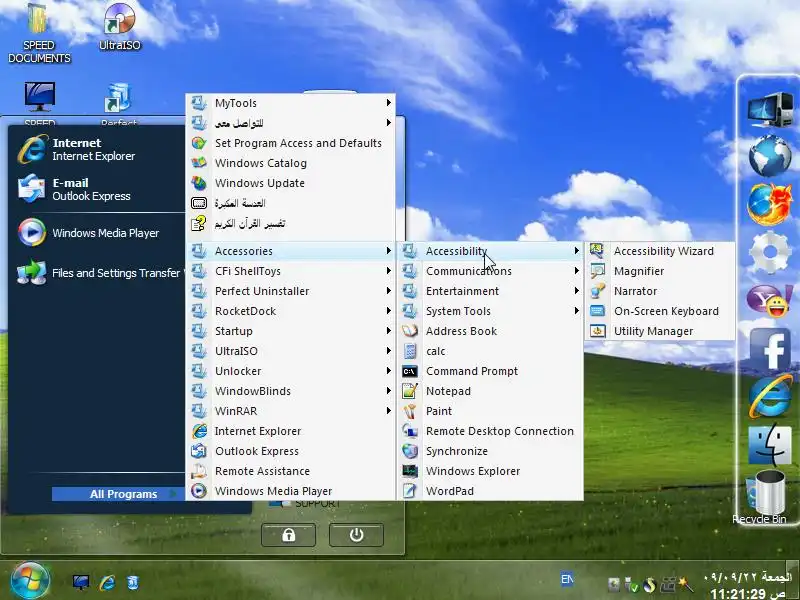The height and width of the screenshot is (600, 800).
Task: Launch Yahoo Messenger from the dock
Action: click(x=770, y=300)
